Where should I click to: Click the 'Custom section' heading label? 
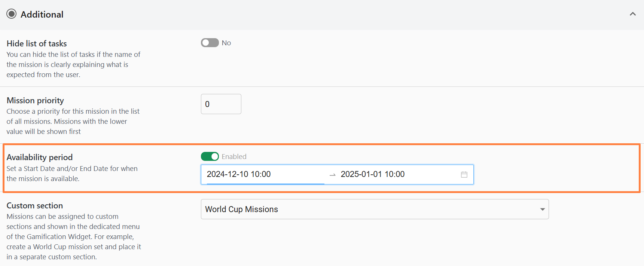tap(35, 205)
